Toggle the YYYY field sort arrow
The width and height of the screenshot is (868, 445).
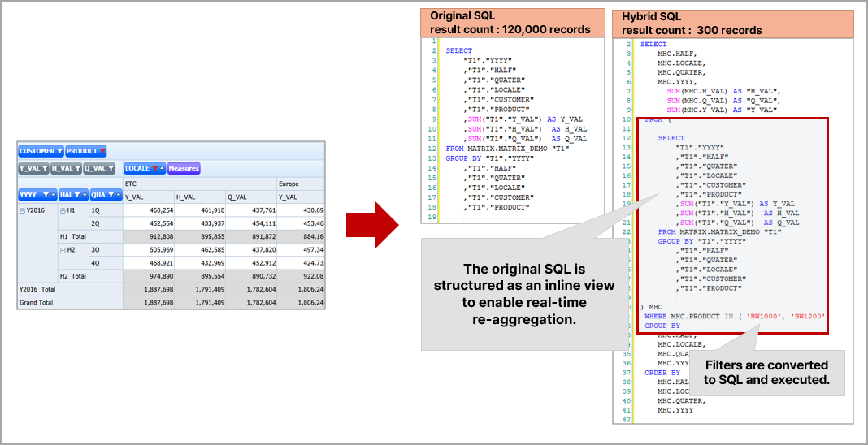tap(53, 195)
